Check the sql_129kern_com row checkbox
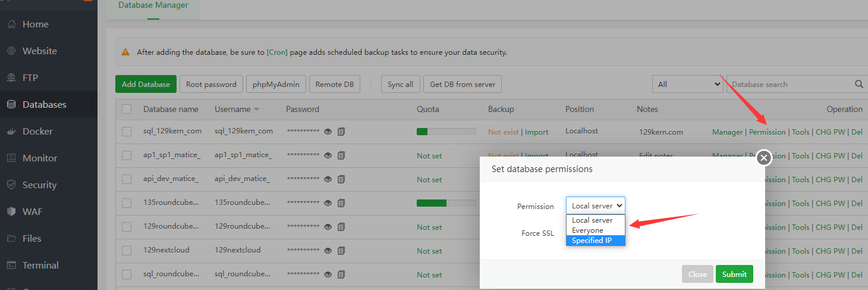868x290 pixels. pos(127,132)
